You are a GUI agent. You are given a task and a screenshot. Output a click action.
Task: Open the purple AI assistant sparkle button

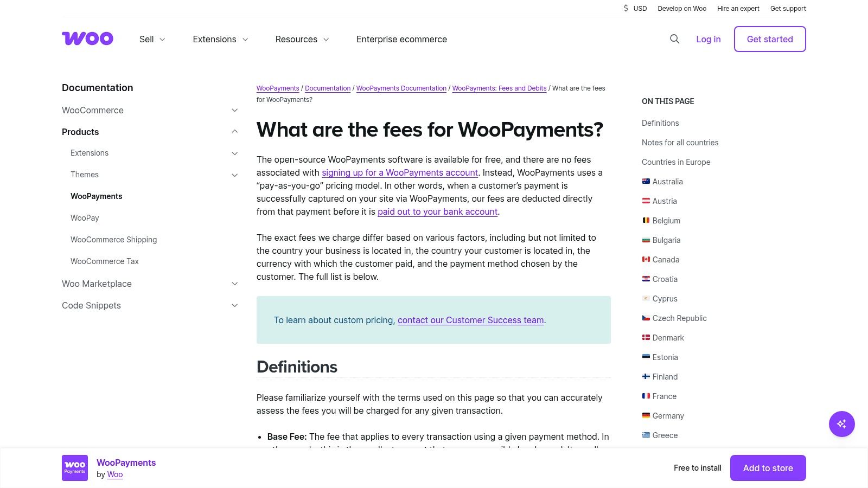(x=841, y=424)
